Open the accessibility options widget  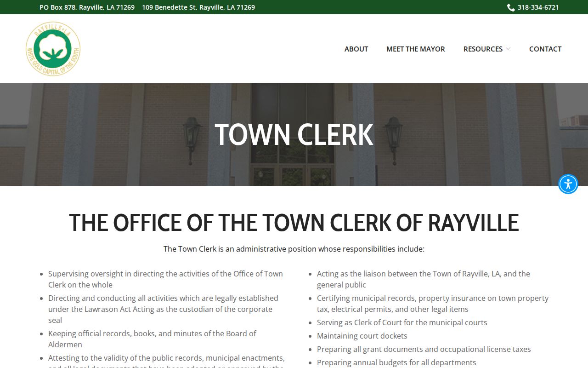568,184
